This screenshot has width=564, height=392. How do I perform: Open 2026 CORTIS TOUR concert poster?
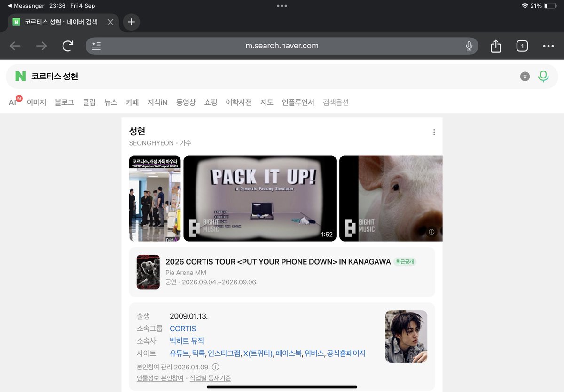148,272
